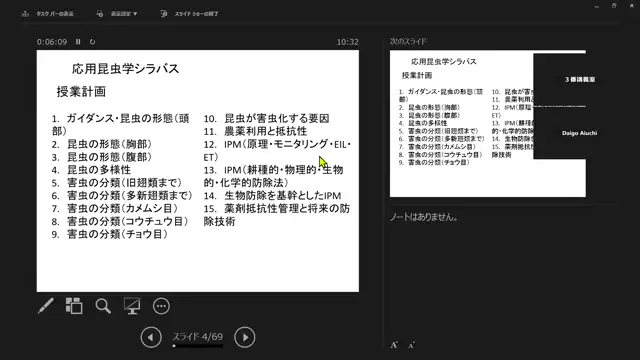Image resolution: width=640 pixels, height=360 pixels.
Task: Restore down the presenter view window
Action: [x=614, y=6]
